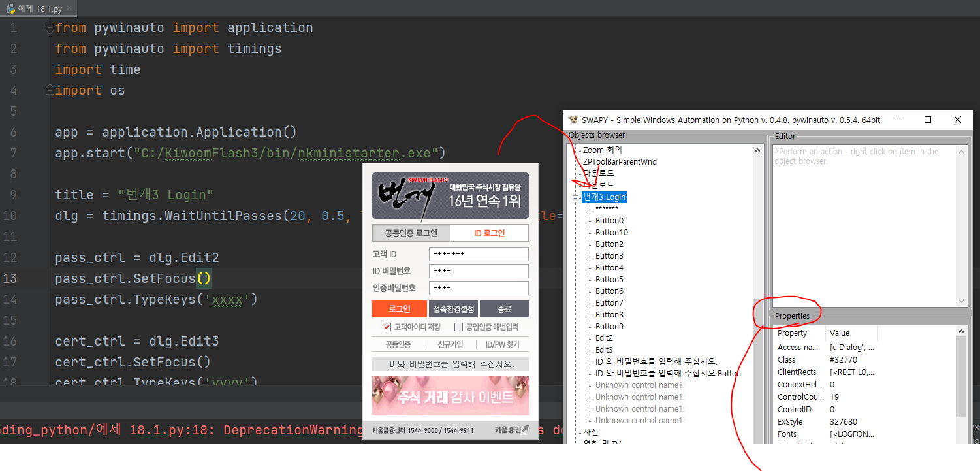Select Button0 in Objects browser
Viewport: 980px width, 471px height.
[x=609, y=221]
